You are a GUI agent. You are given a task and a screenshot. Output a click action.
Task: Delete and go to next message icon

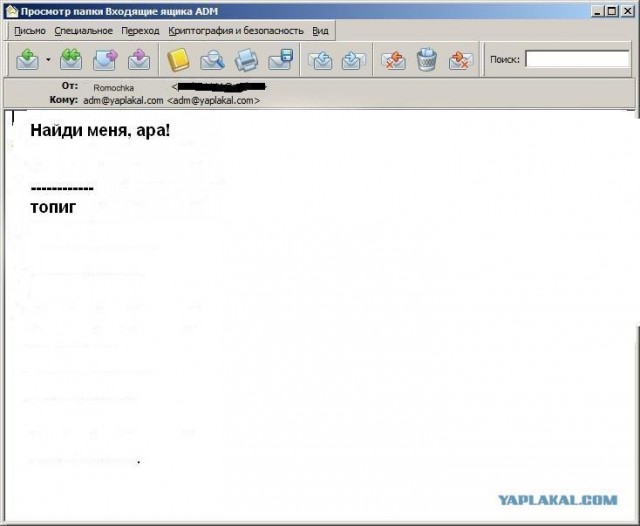tap(461, 60)
